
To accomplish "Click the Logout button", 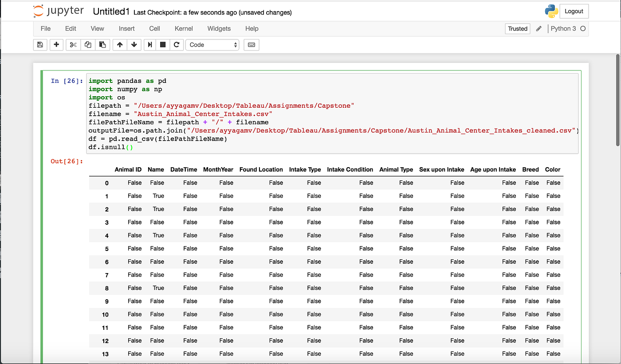I will tap(574, 11).
